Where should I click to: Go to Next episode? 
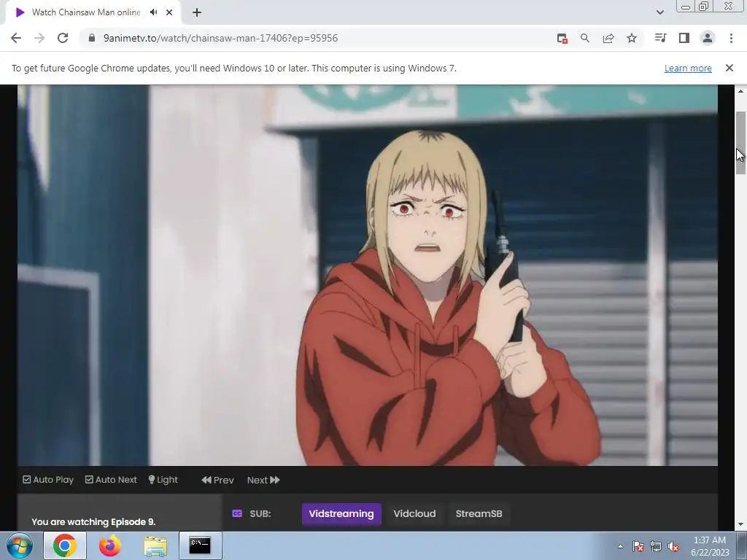[263, 480]
